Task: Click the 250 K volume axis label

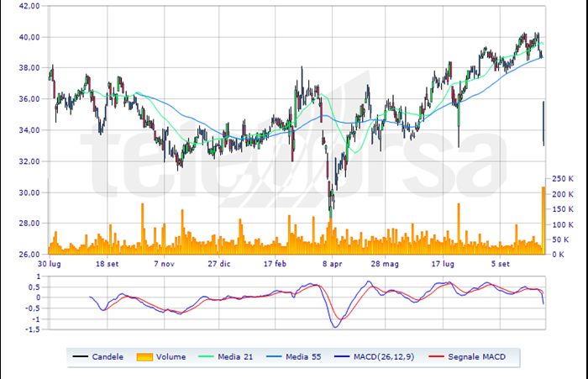Action: [x=562, y=179]
